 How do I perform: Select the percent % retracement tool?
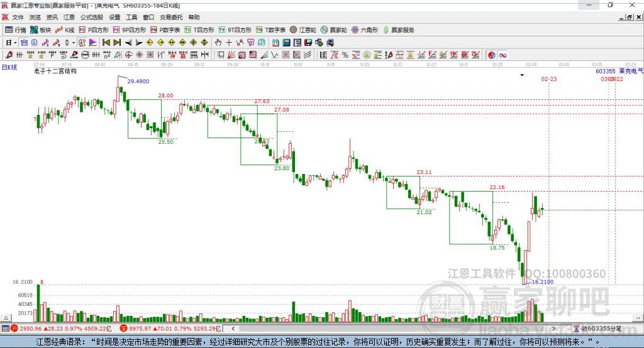[345, 55]
